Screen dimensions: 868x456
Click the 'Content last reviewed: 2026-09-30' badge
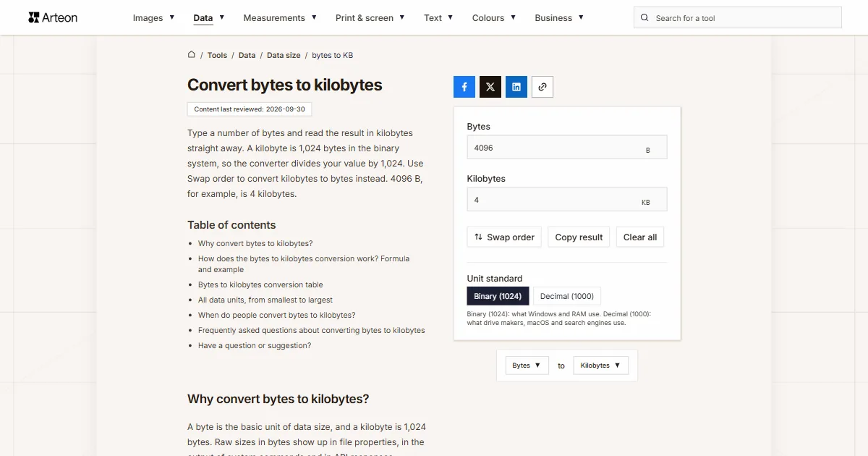tap(250, 109)
